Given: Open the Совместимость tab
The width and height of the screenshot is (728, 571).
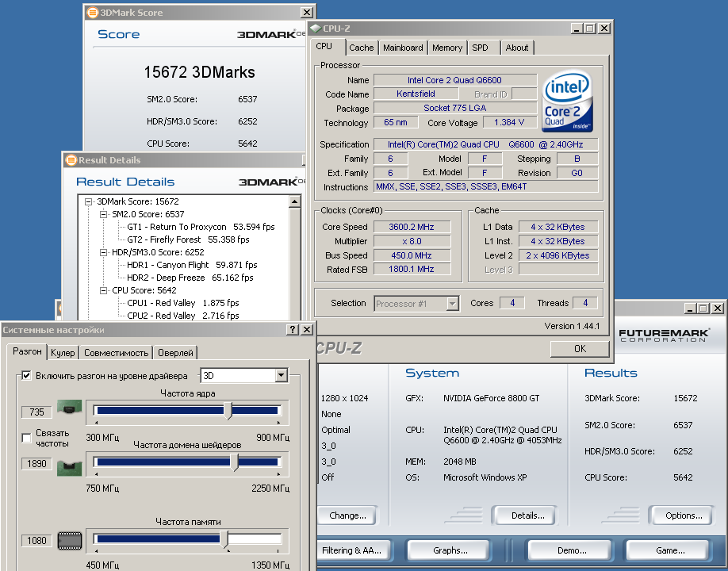Looking at the screenshot, I should (116, 353).
